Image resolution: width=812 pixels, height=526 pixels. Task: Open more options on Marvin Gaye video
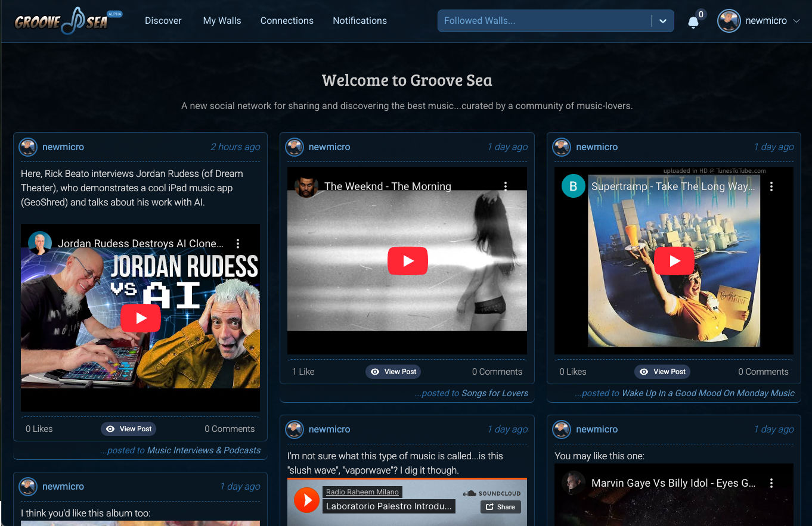[x=771, y=483]
